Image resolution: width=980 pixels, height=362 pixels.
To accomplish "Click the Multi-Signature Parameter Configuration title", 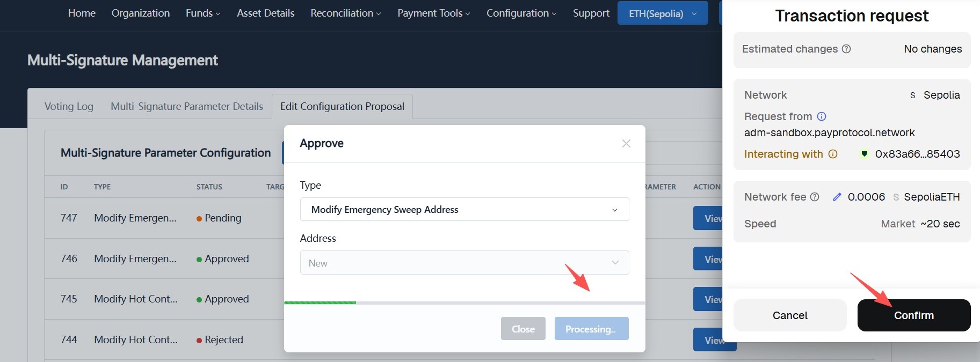I will point(165,153).
